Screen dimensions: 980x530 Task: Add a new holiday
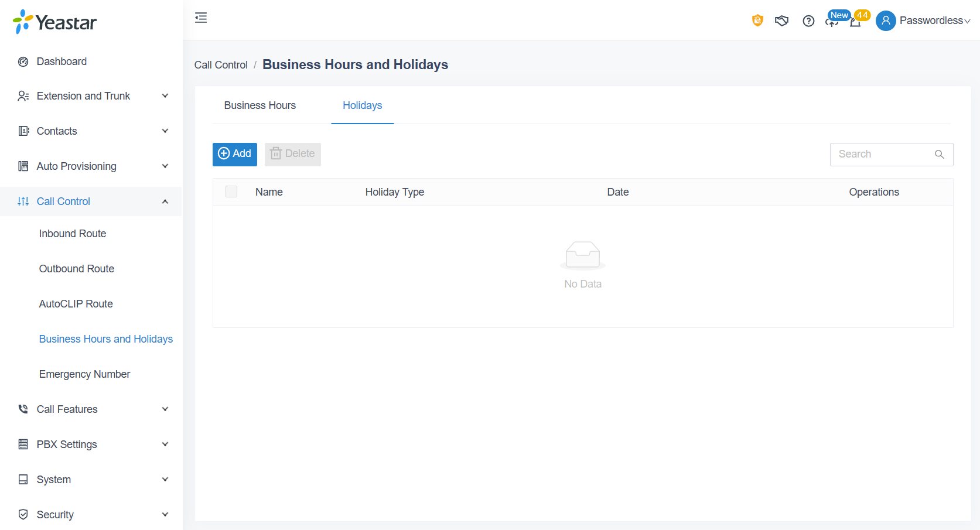point(235,154)
